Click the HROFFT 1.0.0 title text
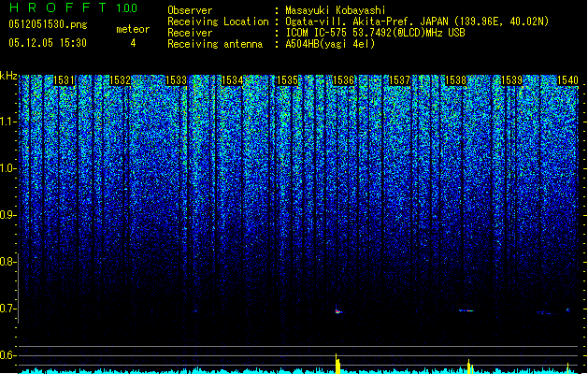The width and height of the screenshot is (588, 374). pyautogui.click(x=73, y=7)
